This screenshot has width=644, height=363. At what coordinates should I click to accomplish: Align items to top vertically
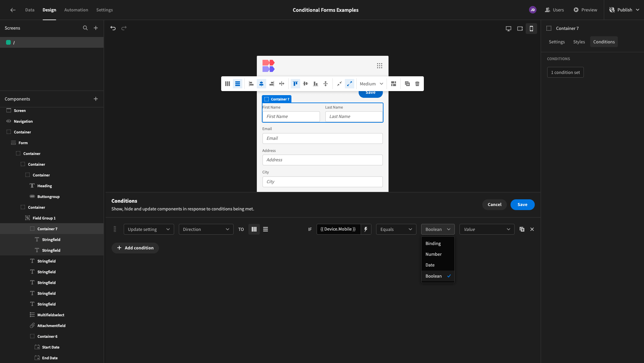click(295, 84)
